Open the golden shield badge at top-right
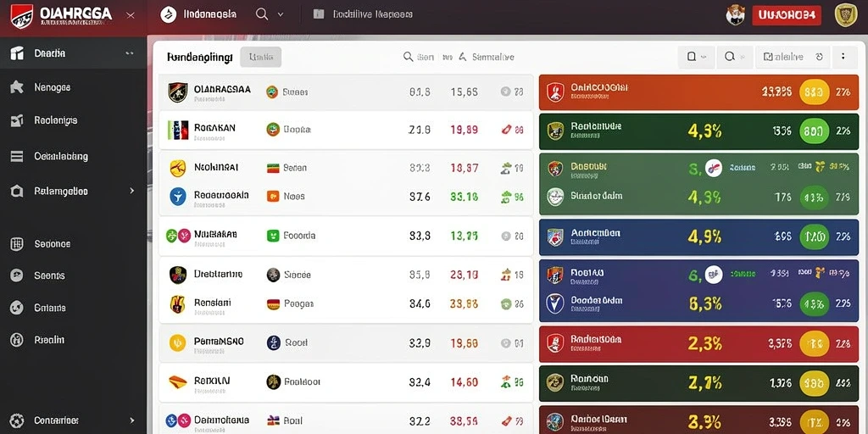 pyautogui.click(x=846, y=15)
